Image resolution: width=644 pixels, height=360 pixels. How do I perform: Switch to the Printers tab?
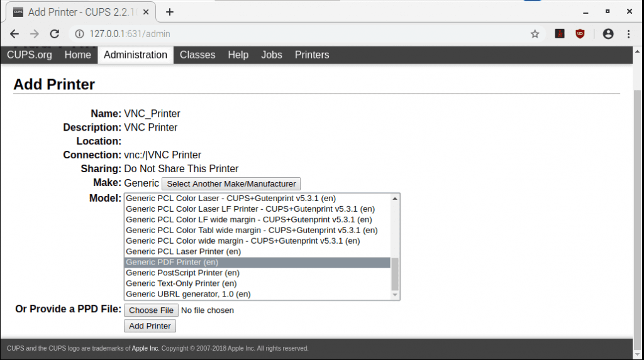point(312,55)
